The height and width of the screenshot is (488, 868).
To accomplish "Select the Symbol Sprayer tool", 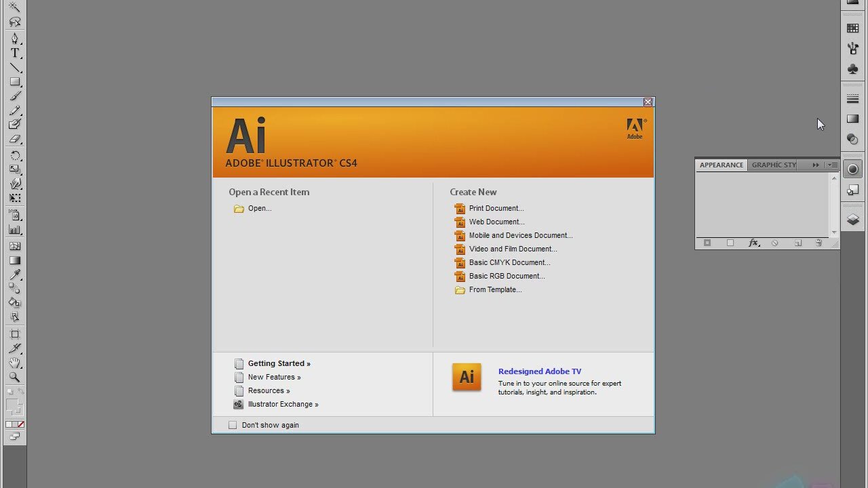I will tap(14, 215).
